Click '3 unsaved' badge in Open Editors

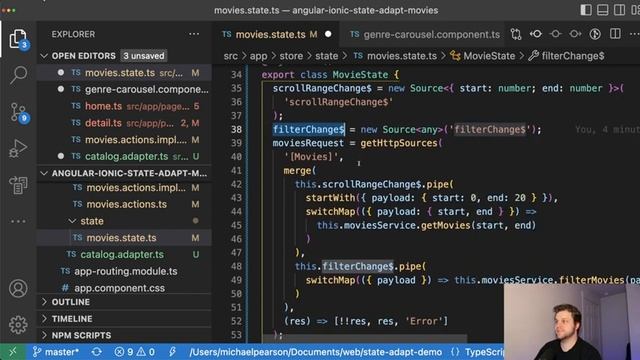(x=144, y=56)
